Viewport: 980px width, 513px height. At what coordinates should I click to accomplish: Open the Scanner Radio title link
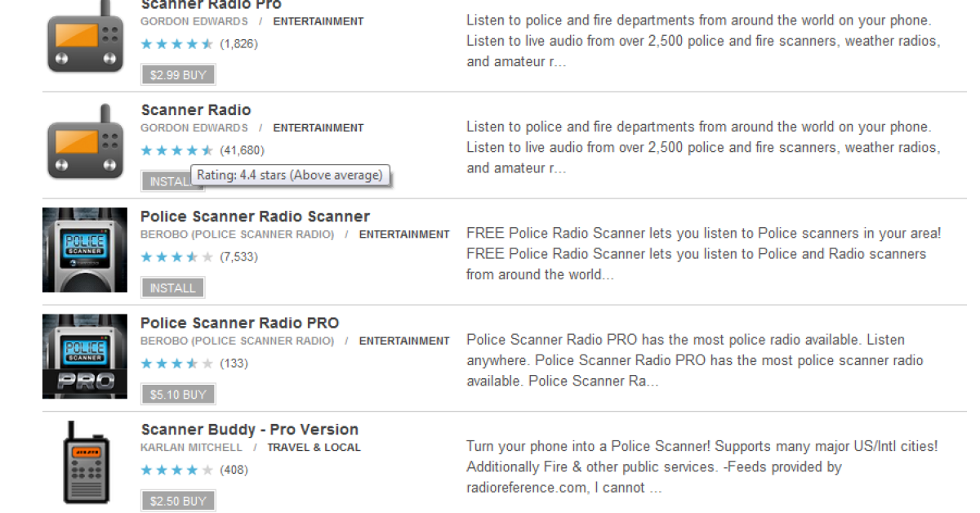click(196, 110)
